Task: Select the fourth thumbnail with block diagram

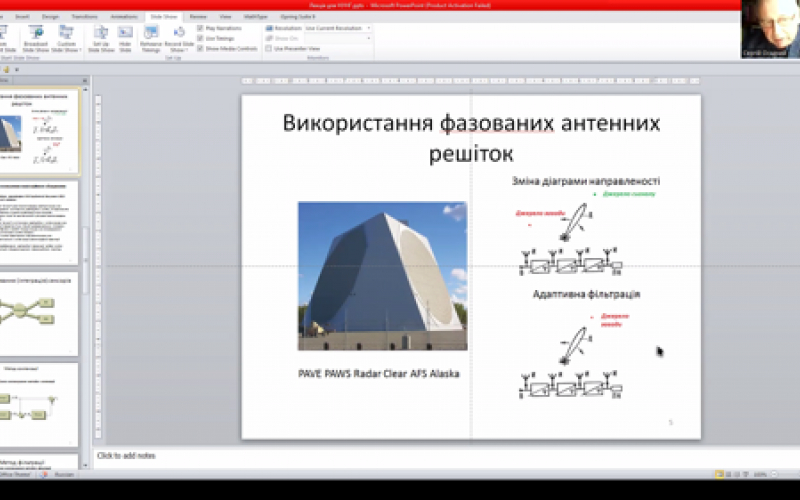Action: (x=39, y=405)
